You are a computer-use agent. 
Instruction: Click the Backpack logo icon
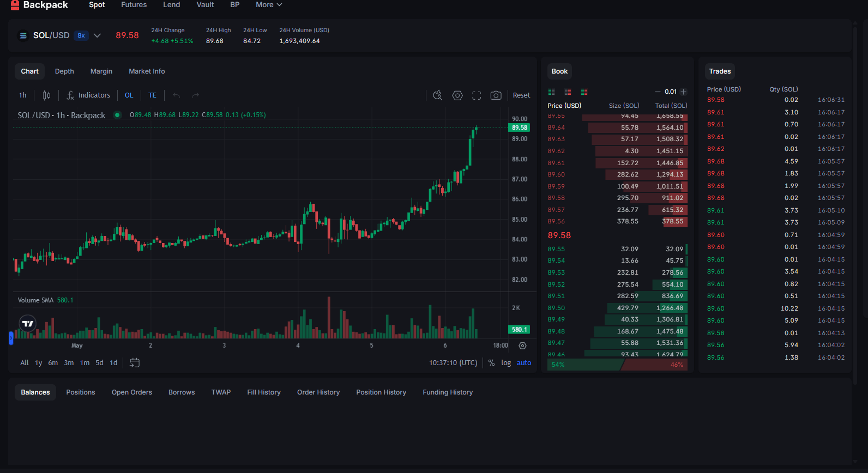coord(15,5)
